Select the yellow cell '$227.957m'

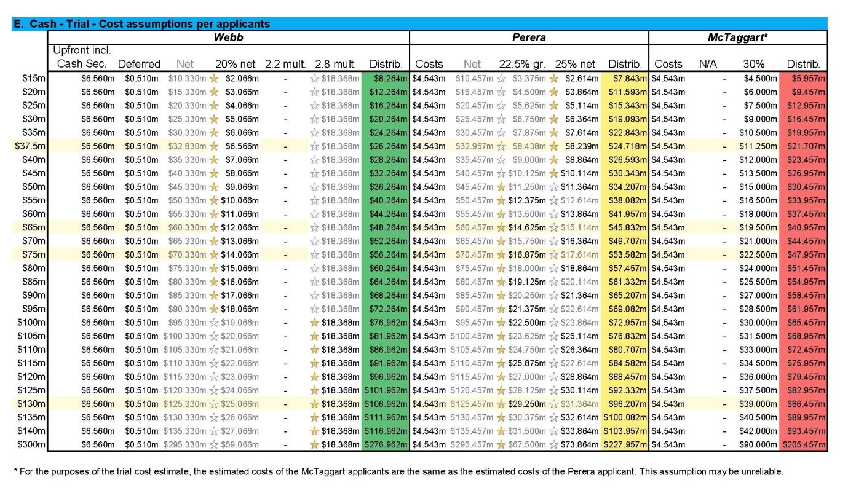[625, 445]
